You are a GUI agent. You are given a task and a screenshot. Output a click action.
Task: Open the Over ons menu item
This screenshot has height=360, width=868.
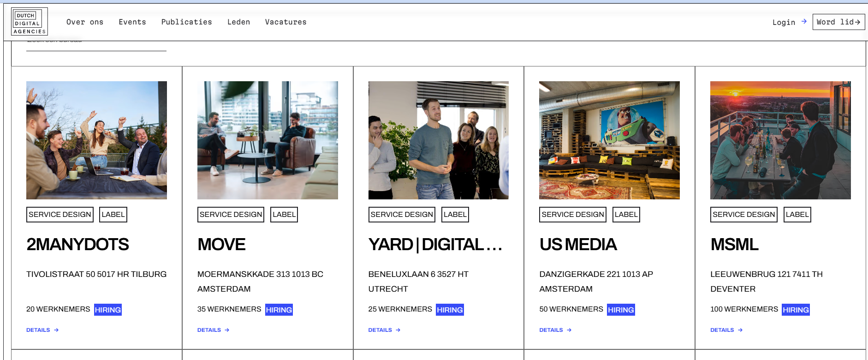[x=85, y=22]
